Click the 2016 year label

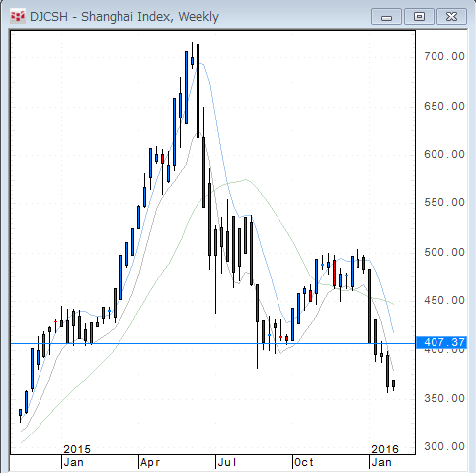385,449
